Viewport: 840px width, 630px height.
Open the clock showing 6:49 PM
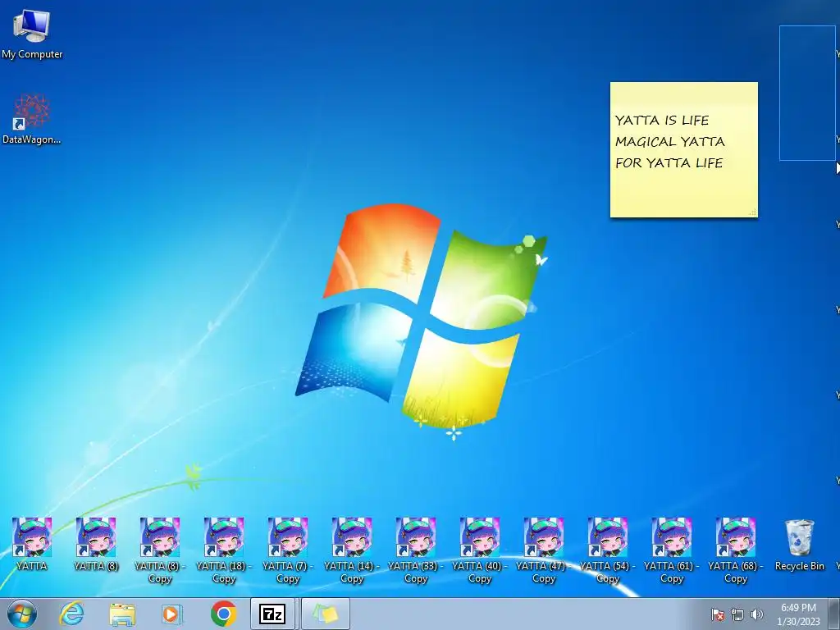(x=798, y=614)
